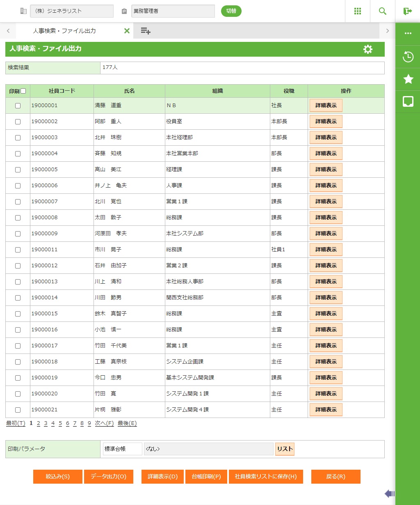This screenshot has width=420, height=505.
Task: Check the box for employee 19000001
Action: tap(18, 106)
